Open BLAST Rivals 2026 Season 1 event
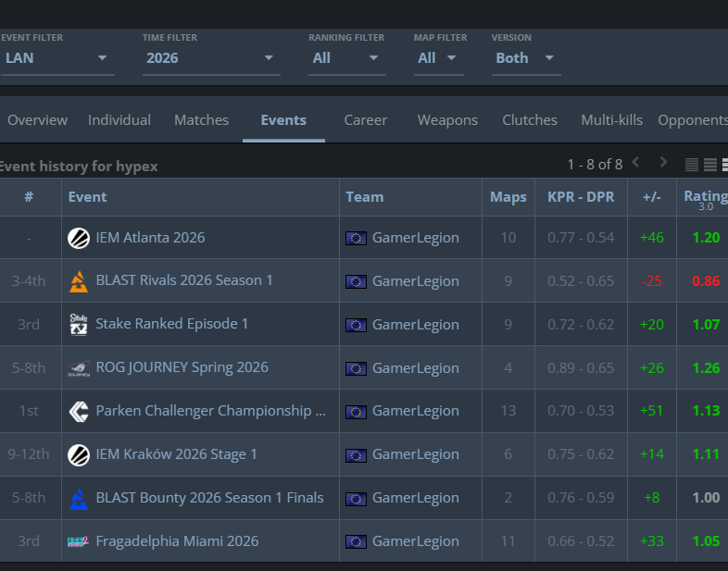728x571 pixels. click(184, 280)
